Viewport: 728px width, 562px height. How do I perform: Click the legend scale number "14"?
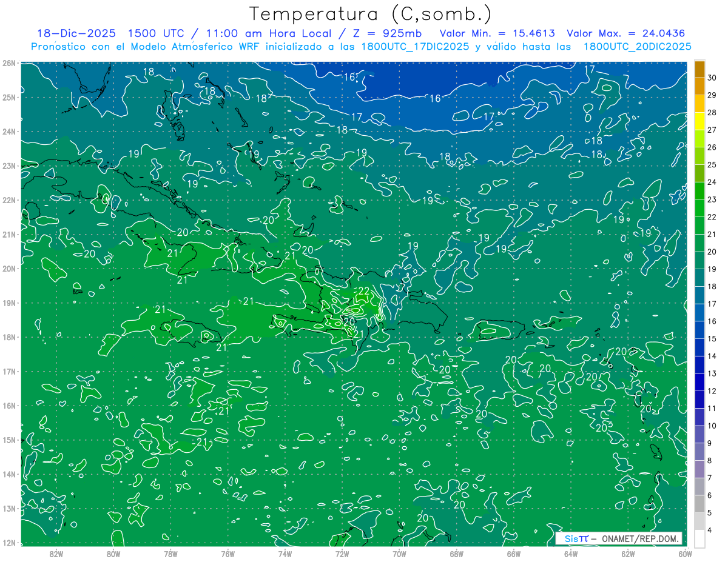pos(712,356)
